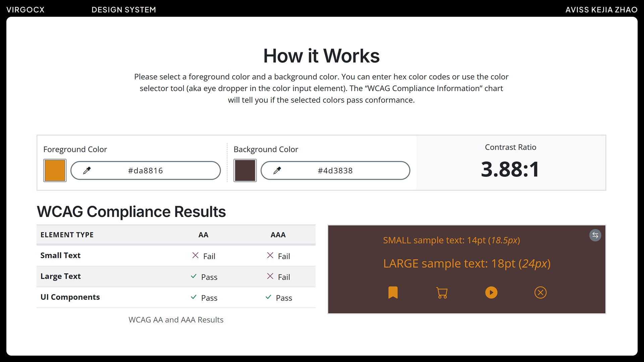Open the orange foreground color swatch

coord(55,171)
